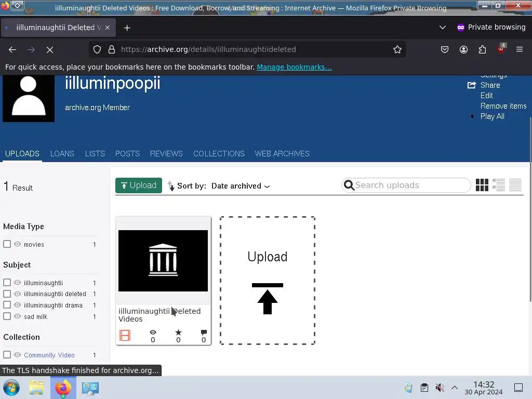
Task: Open the Manage bookmarks link
Action: coord(294,67)
